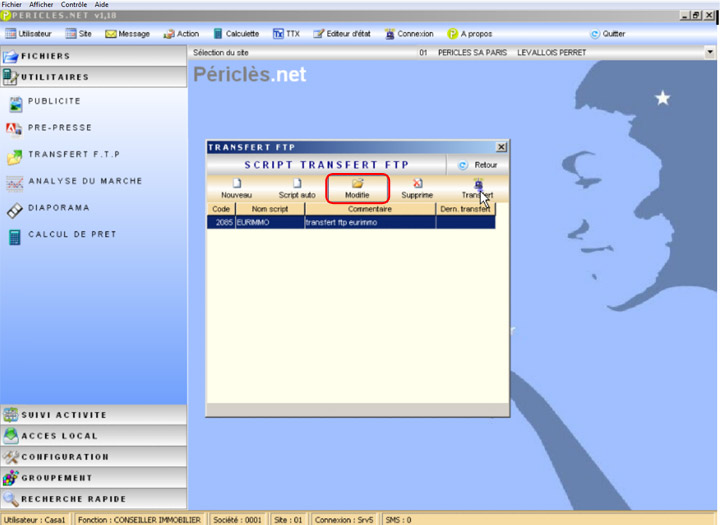Expand the Fichiers sidebar section

(93, 57)
